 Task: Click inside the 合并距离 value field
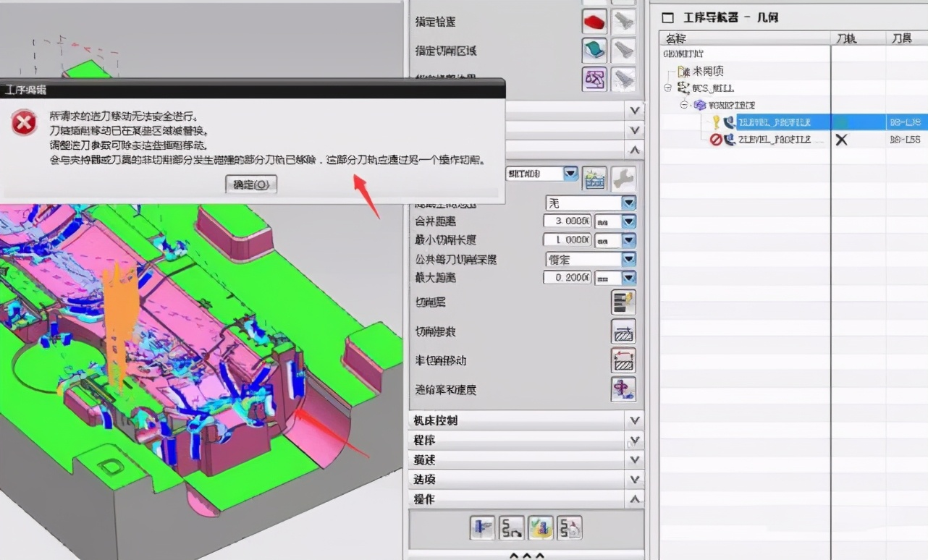pos(568,221)
